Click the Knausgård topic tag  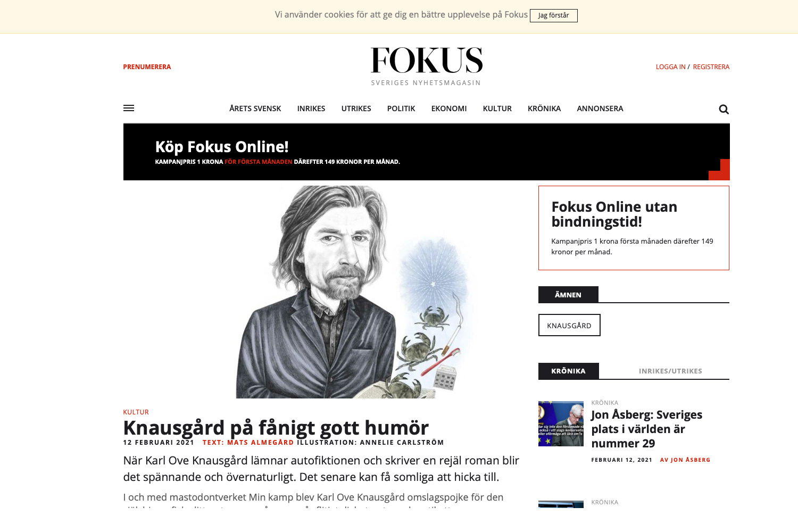pos(569,325)
